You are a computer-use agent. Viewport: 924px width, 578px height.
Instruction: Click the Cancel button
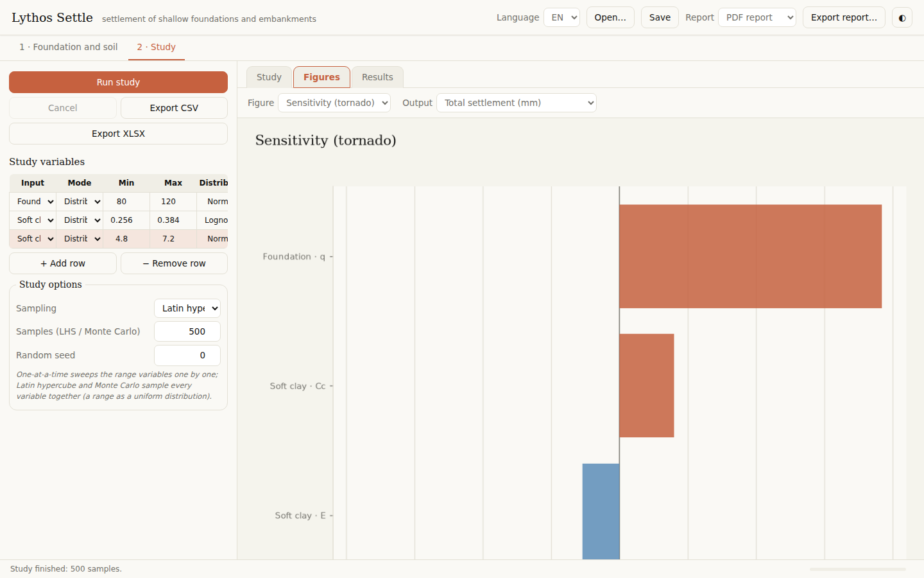pyautogui.click(x=63, y=108)
